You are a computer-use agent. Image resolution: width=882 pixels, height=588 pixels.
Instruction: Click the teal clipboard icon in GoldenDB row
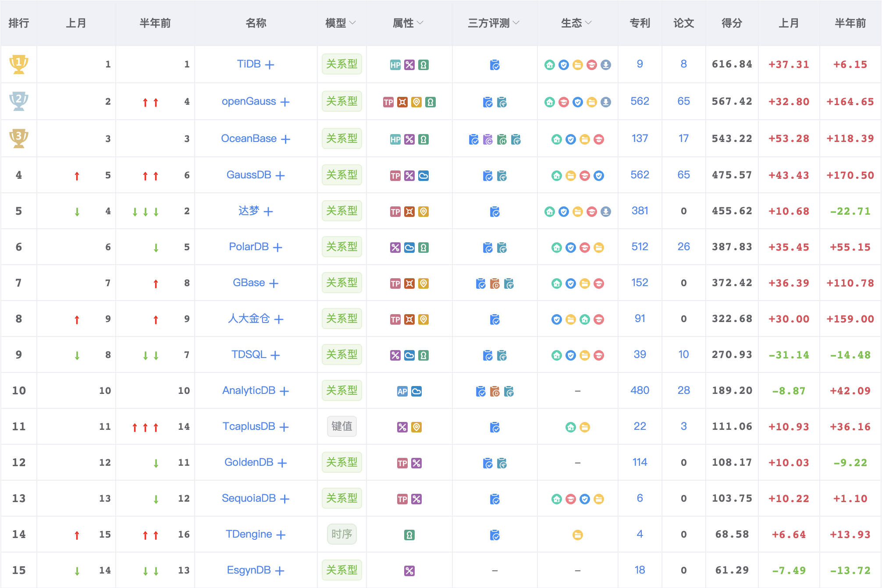click(502, 464)
